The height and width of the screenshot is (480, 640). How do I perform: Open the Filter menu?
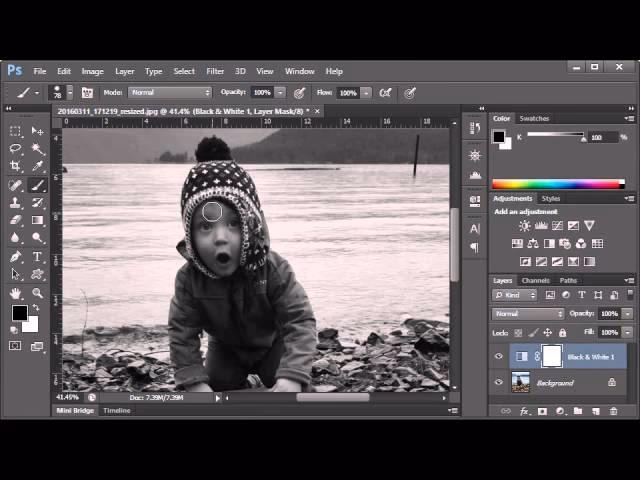215,71
